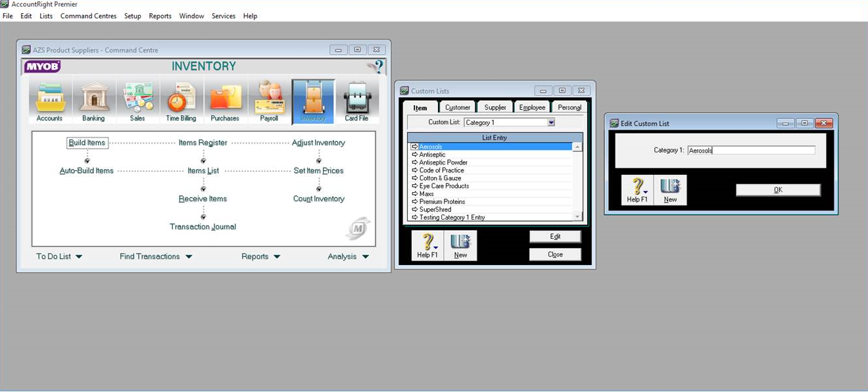The width and height of the screenshot is (868, 392).
Task: Click the arrow icon beside Code of Practice
Action: (x=414, y=170)
